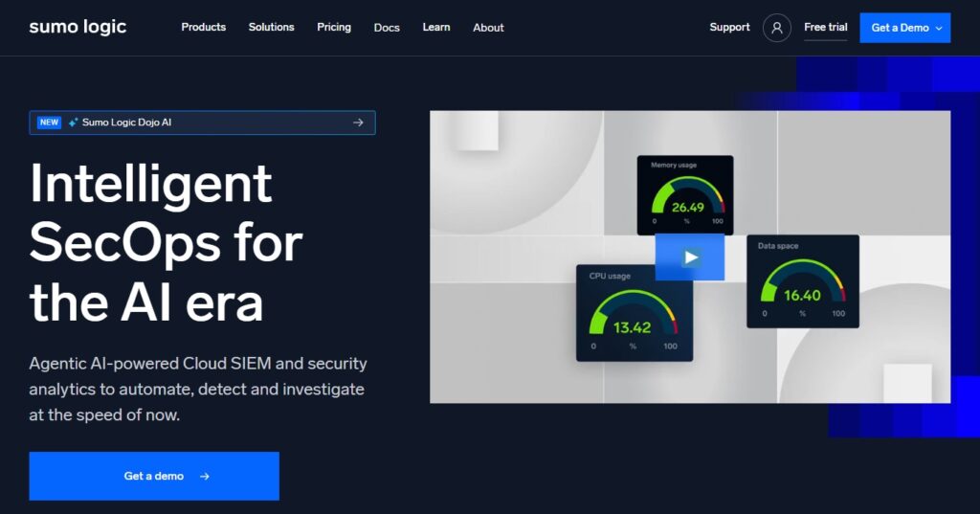Image resolution: width=980 pixels, height=514 pixels.
Task: Start a Free trial
Action: pyautogui.click(x=825, y=27)
